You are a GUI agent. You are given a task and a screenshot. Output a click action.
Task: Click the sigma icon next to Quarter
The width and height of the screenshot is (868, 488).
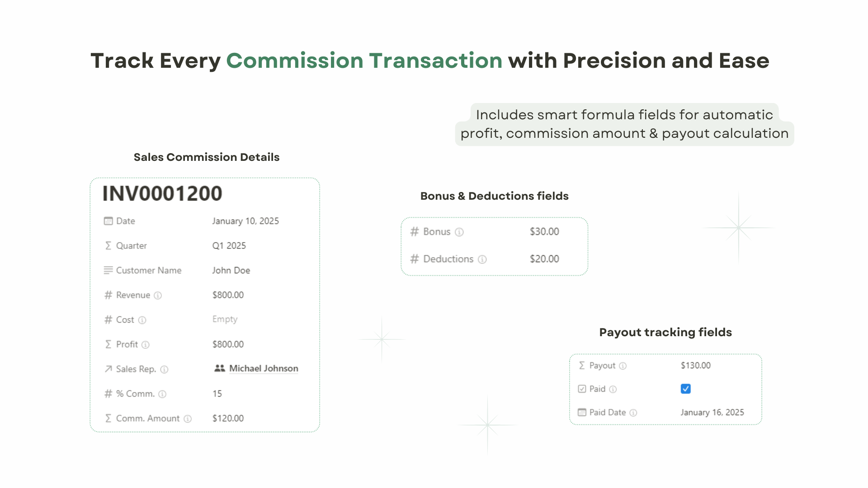[108, 245]
